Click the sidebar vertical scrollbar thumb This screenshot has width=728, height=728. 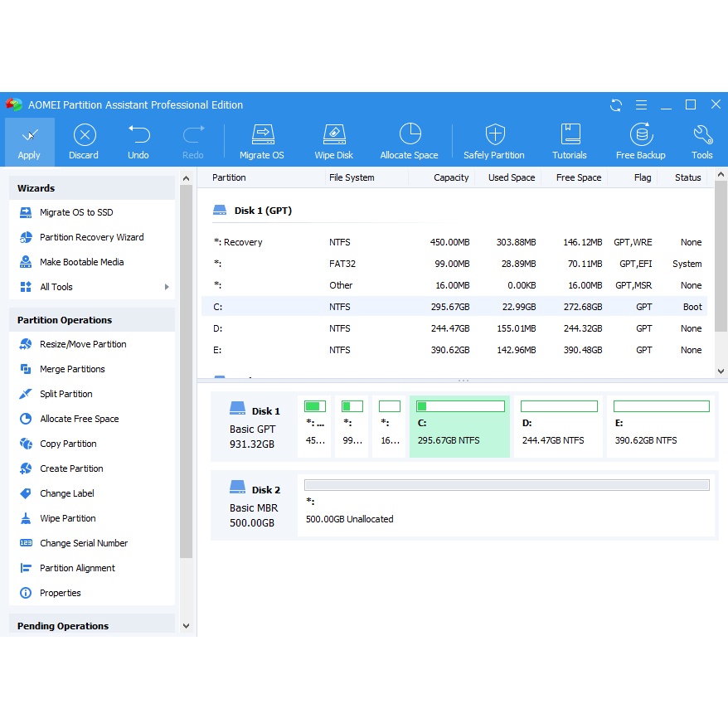click(x=187, y=371)
